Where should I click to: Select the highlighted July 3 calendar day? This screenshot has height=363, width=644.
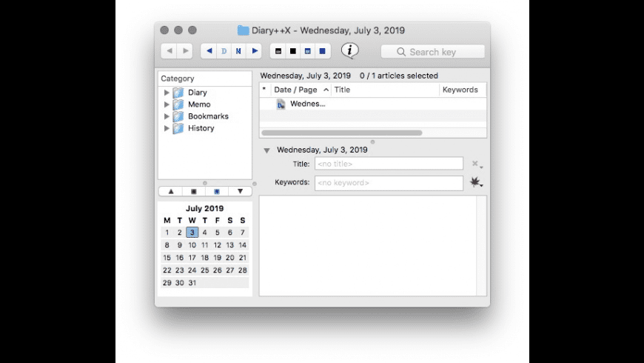pos(192,233)
